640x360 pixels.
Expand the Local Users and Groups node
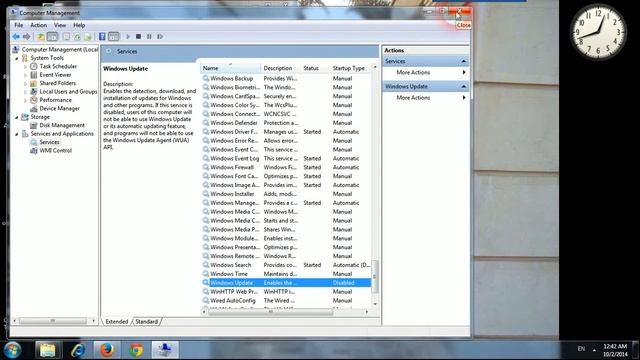pyautogui.click(x=26, y=92)
